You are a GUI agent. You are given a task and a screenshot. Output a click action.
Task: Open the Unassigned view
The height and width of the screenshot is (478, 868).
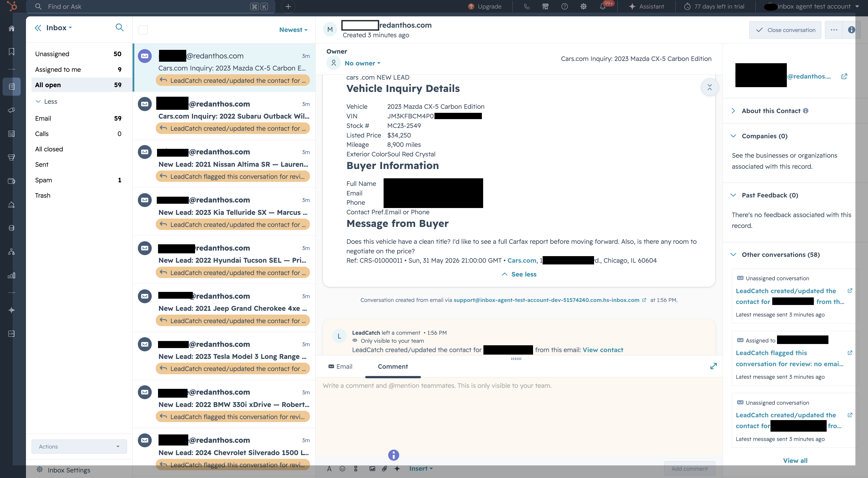(x=79, y=54)
